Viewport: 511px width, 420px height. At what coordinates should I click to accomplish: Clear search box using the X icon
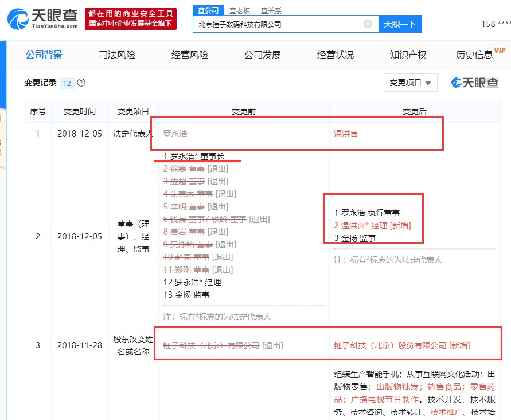point(367,24)
